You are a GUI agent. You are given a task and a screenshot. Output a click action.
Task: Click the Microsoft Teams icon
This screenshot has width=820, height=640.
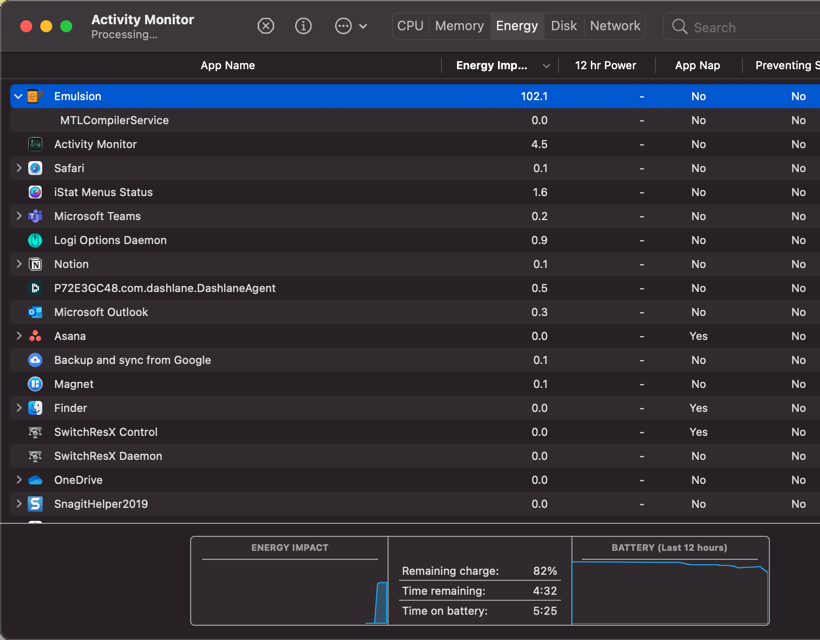tap(35, 216)
